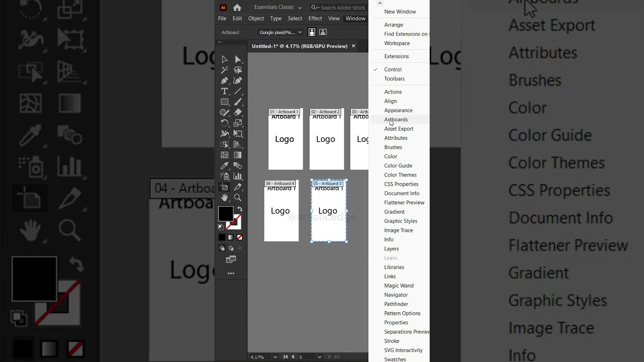The width and height of the screenshot is (644, 362).
Task: Select the 05 - Artboard 5 label
Action: (x=328, y=184)
